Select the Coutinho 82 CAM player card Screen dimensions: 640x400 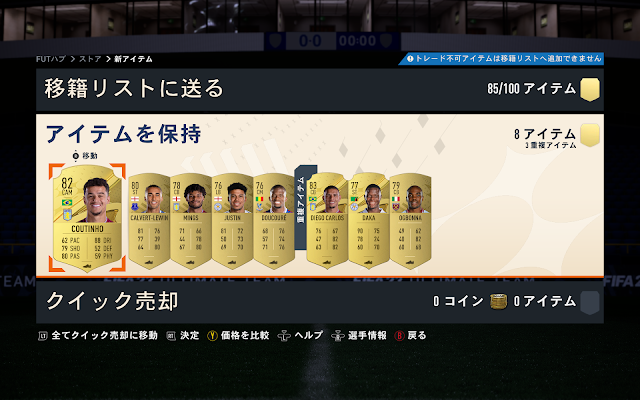pyautogui.click(x=87, y=218)
